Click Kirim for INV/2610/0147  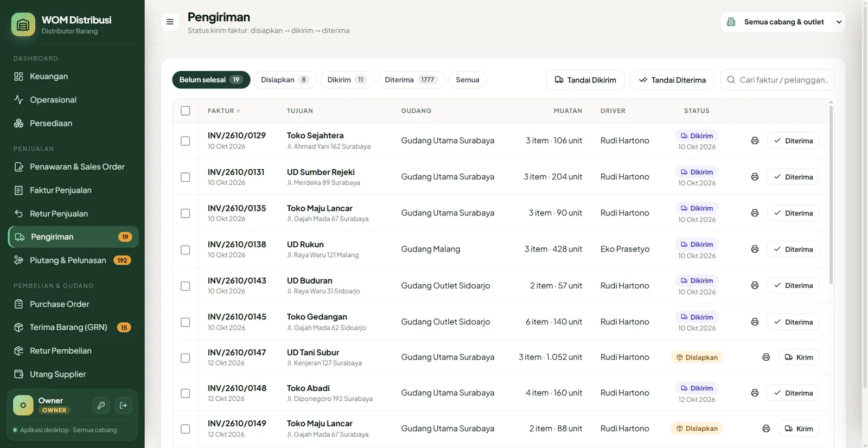799,357
